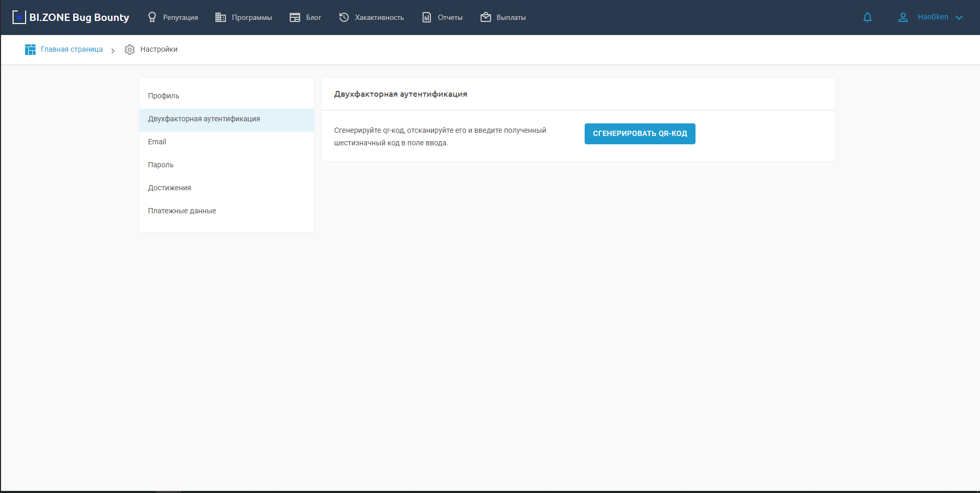Open the Пароль settings section
Image resolution: width=980 pixels, height=493 pixels.
[161, 165]
